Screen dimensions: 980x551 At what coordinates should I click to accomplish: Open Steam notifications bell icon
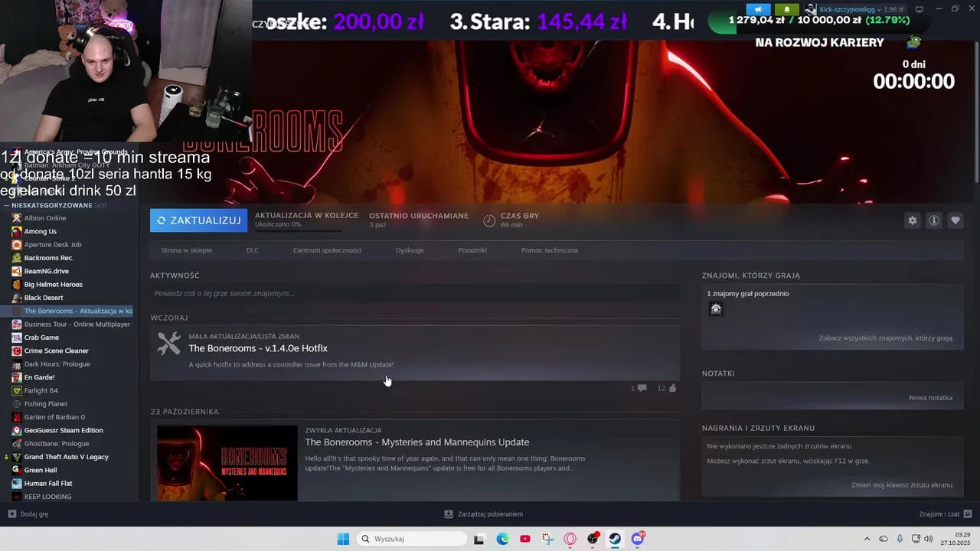[x=786, y=9]
